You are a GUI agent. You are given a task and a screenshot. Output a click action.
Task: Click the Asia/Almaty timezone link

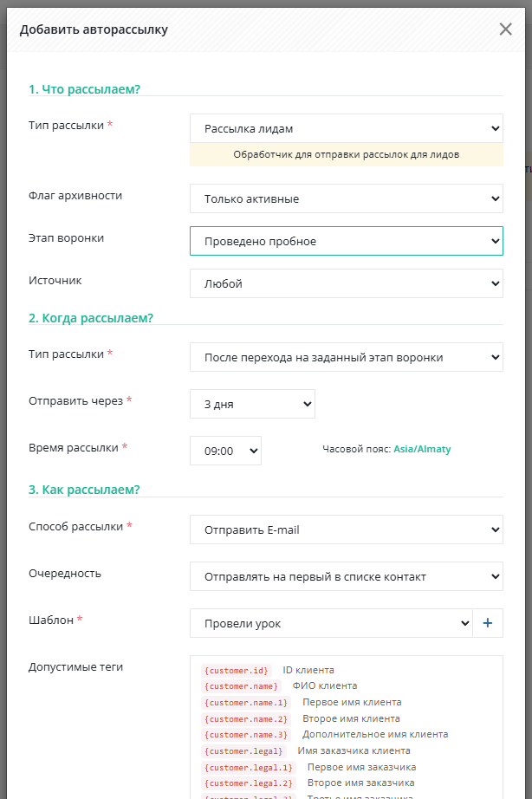[x=422, y=449]
